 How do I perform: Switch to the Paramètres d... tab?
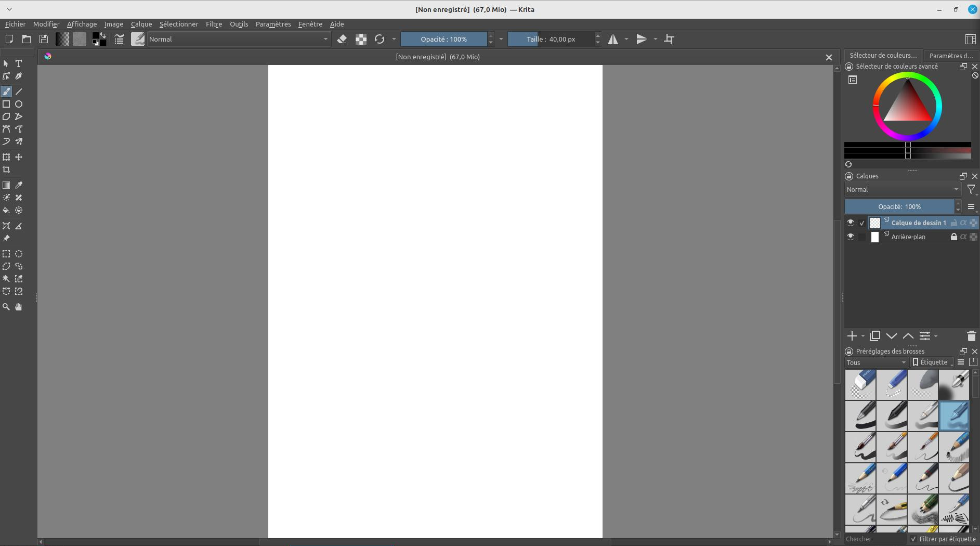pyautogui.click(x=951, y=56)
